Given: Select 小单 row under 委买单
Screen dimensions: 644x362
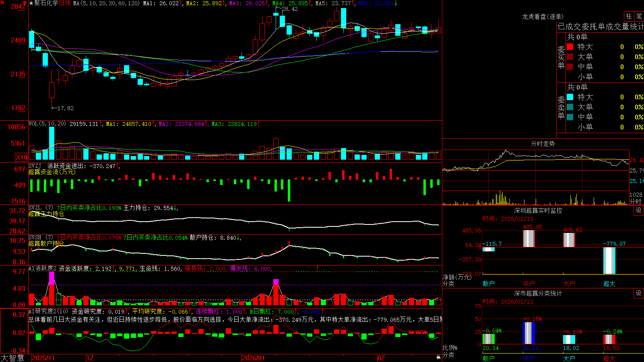Looking at the screenshot, I should [605, 77].
